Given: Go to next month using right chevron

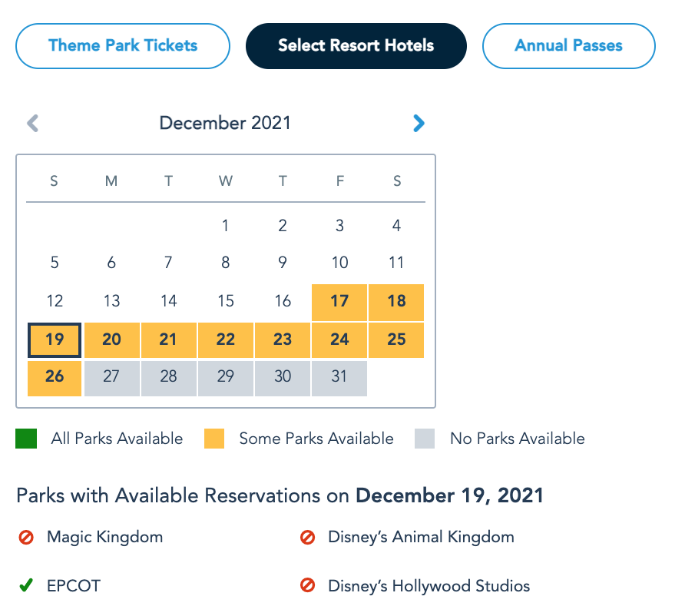Looking at the screenshot, I should pyautogui.click(x=419, y=123).
